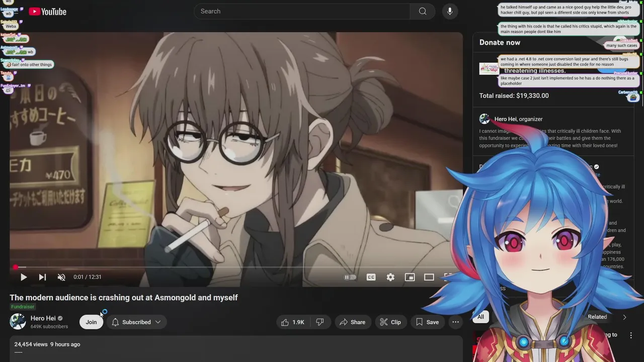Type in the Search field
Image resolution: width=644 pixels, height=362 pixels.
[x=302, y=11]
